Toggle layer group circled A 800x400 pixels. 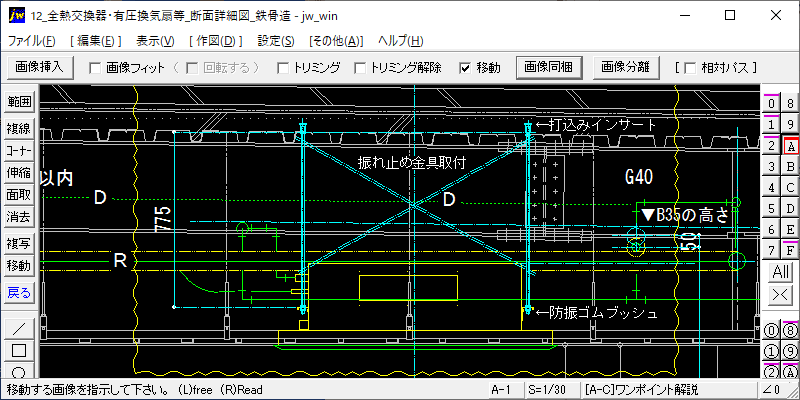[790, 371]
